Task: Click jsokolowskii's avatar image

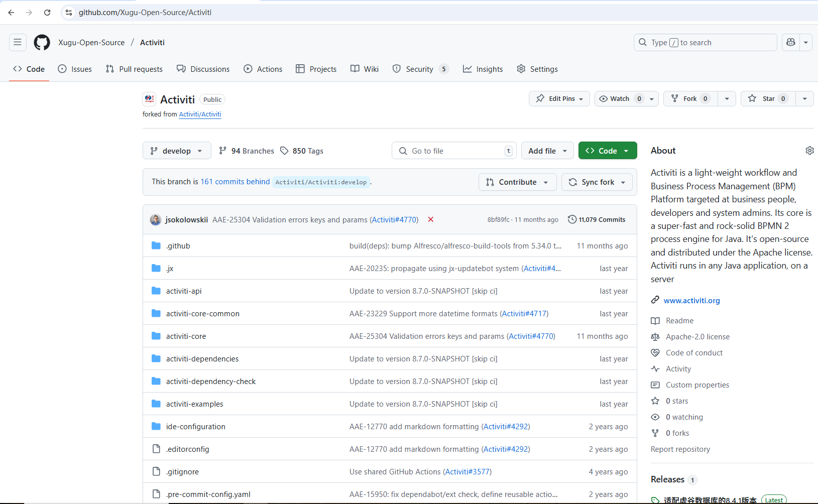Action: click(156, 219)
